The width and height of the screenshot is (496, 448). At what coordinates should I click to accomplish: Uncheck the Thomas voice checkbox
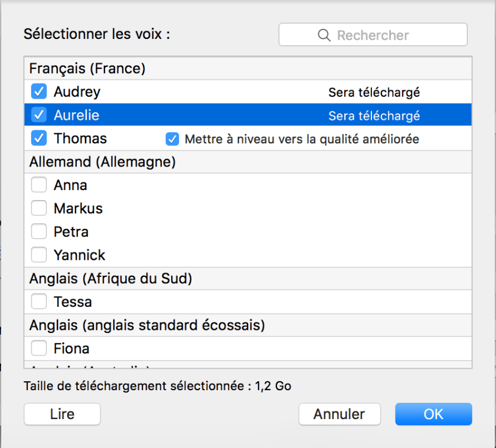(x=39, y=139)
